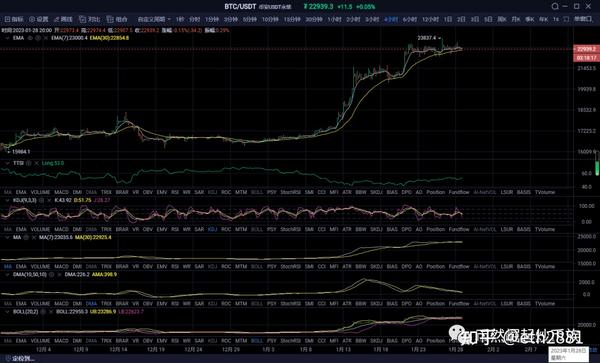Open the EMA indicator settings gear
Viewport: 600px width, 363px height.
click(38, 38)
